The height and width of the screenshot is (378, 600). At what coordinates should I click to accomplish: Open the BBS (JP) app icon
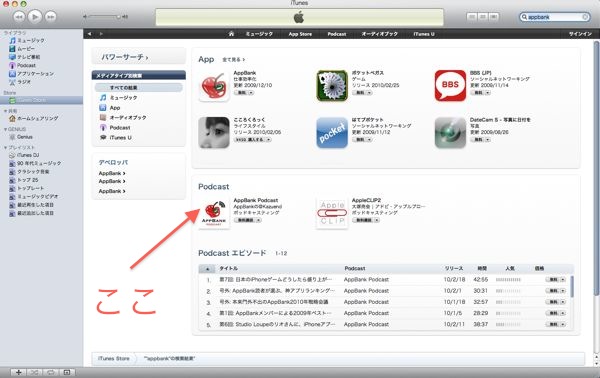tap(450, 86)
